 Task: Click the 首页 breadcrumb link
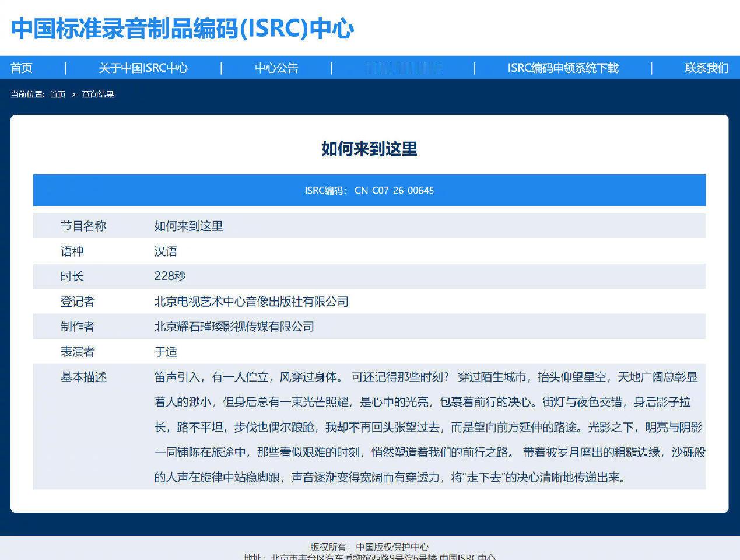[58, 94]
